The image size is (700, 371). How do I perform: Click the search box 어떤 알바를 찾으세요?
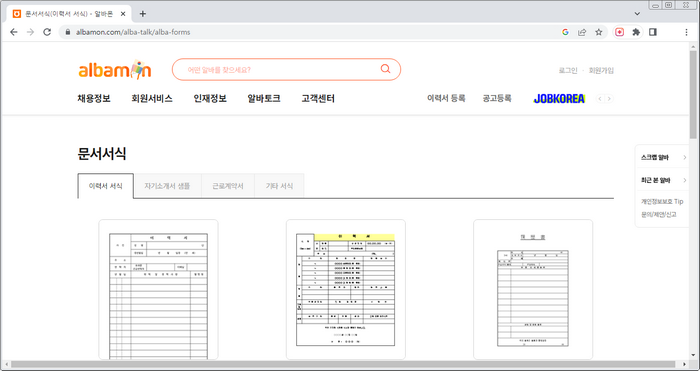coord(286,69)
